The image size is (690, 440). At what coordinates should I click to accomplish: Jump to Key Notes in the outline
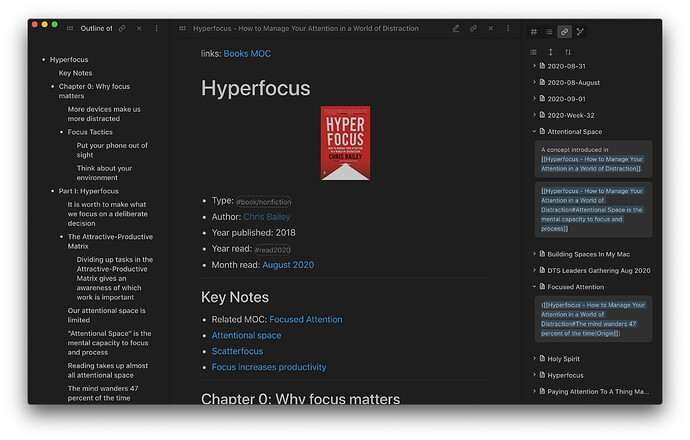(75, 73)
